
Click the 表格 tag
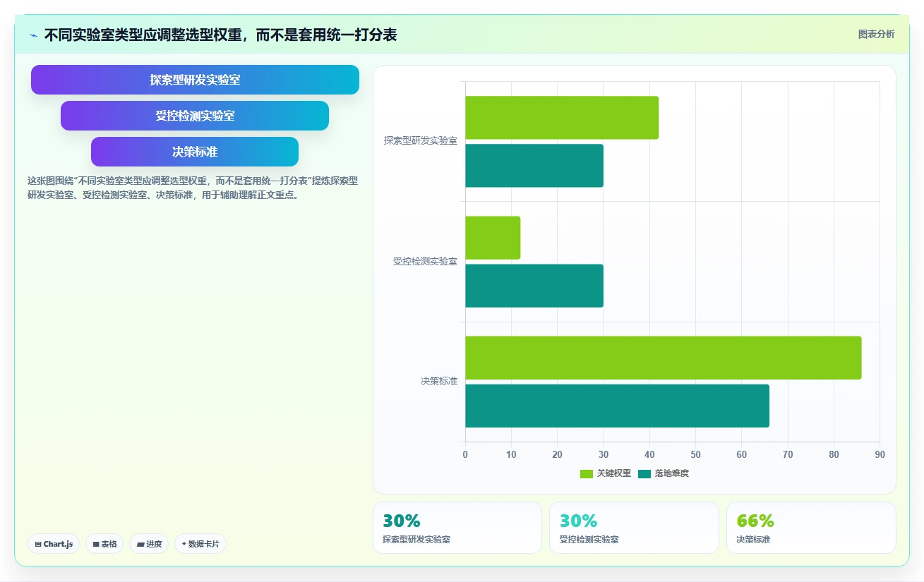(104, 544)
